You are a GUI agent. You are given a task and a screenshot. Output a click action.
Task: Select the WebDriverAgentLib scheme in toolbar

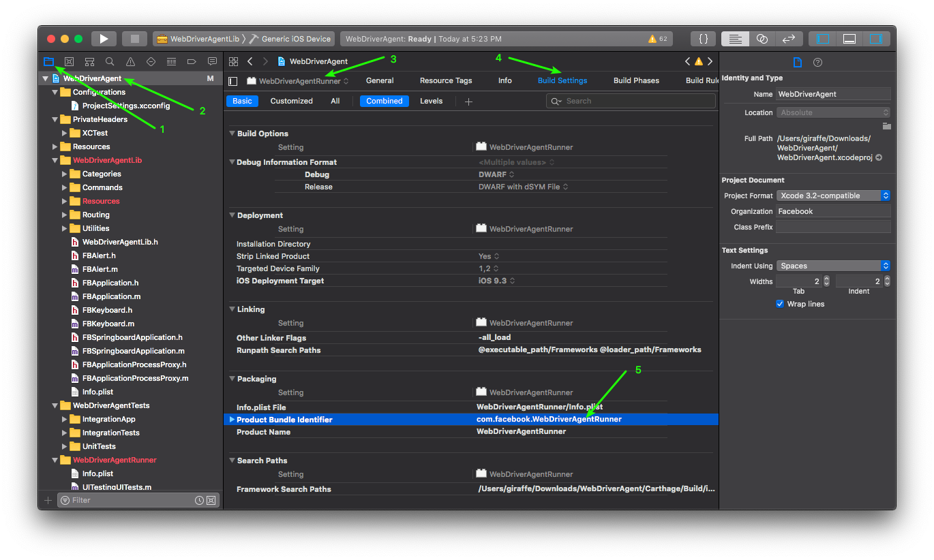pyautogui.click(x=197, y=39)
